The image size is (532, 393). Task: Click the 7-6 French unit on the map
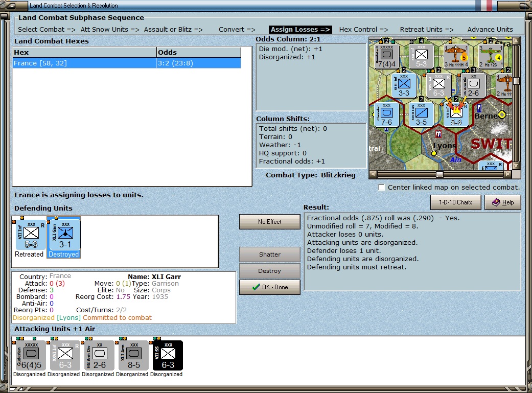[x=387, y=114]
